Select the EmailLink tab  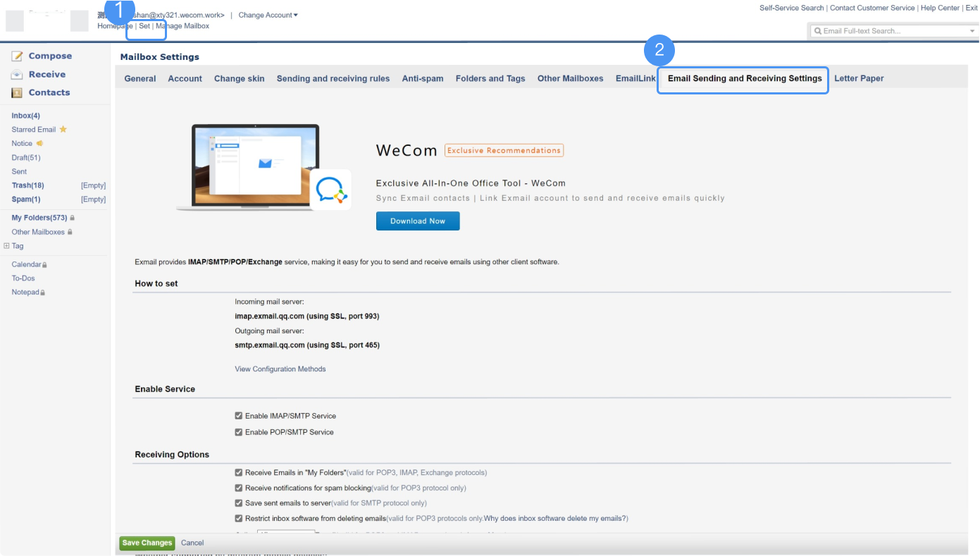pos(635,79)
